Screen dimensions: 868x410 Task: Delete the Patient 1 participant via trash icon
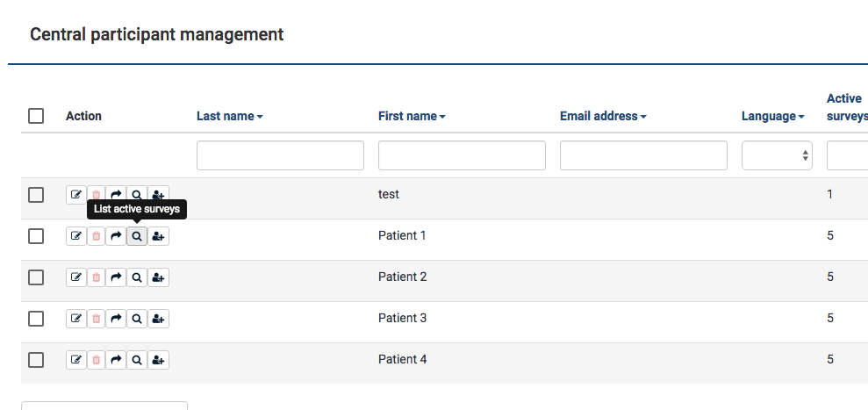tap(97, 236)
